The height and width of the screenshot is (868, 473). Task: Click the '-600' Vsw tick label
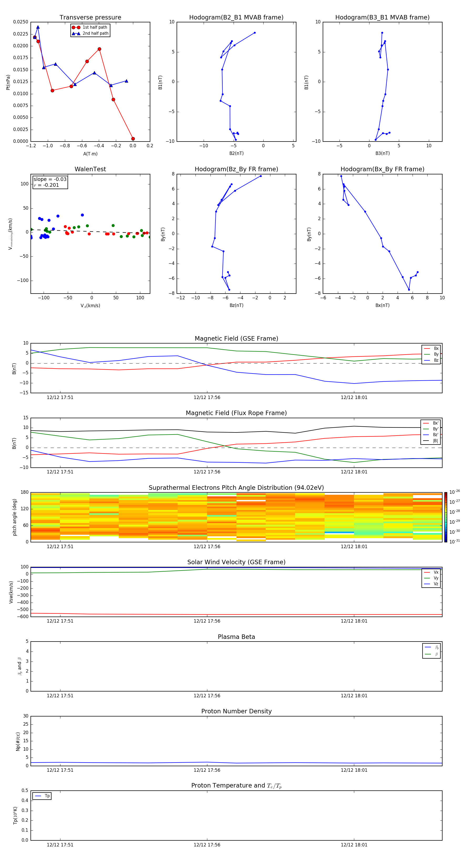click(23, 617)
